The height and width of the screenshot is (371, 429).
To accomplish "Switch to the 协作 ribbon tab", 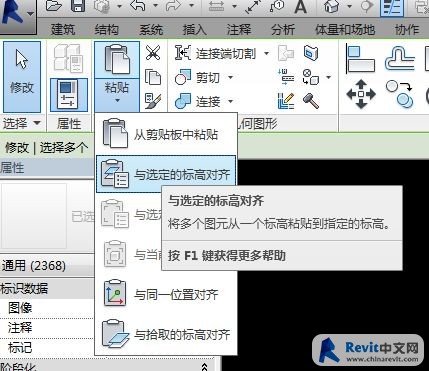I will coord(407,30).
